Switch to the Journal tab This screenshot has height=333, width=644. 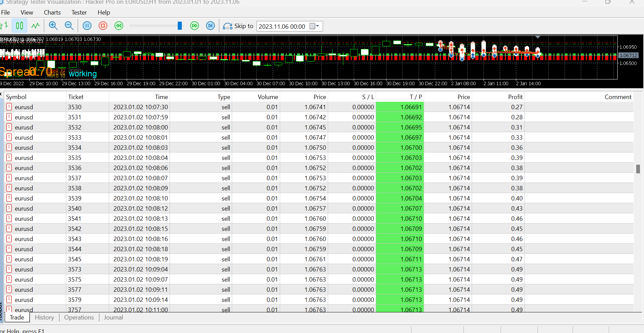pos(113,317)
